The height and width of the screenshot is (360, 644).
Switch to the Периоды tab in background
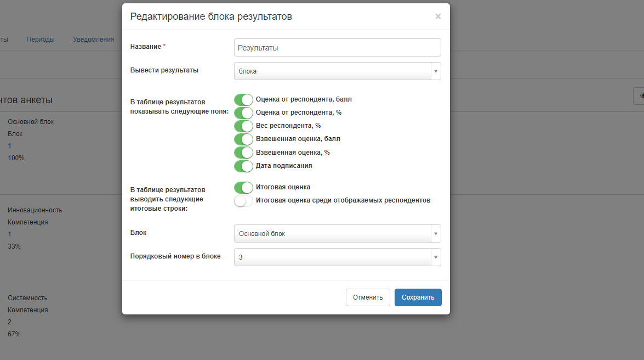[41, 40]
